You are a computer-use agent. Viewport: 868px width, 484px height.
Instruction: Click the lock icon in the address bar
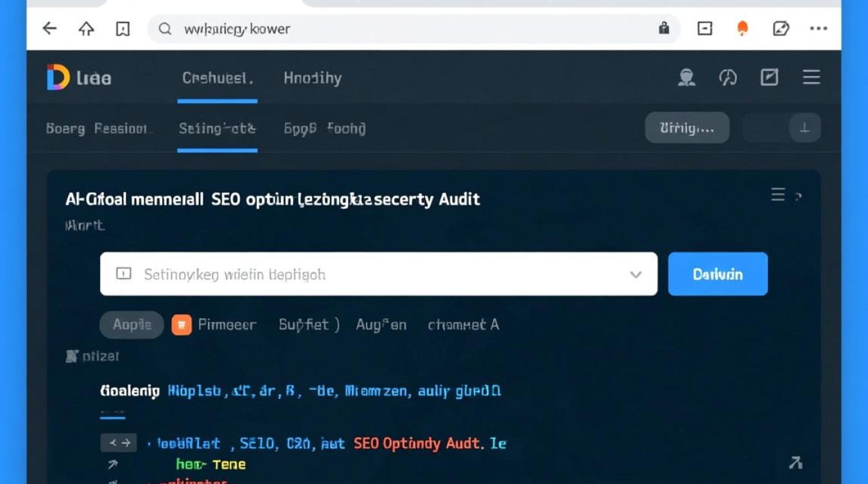click(x=663, y=28)
